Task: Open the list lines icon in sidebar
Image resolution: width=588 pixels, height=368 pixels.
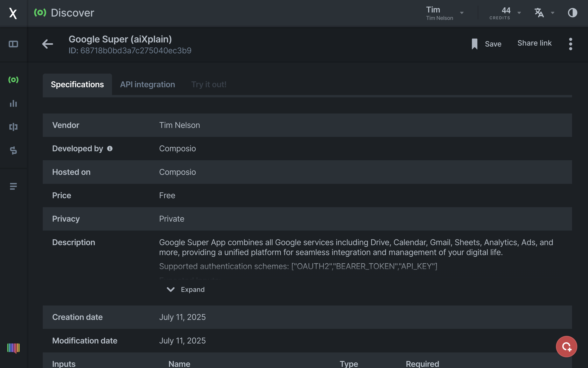Action: pos(13,186)
